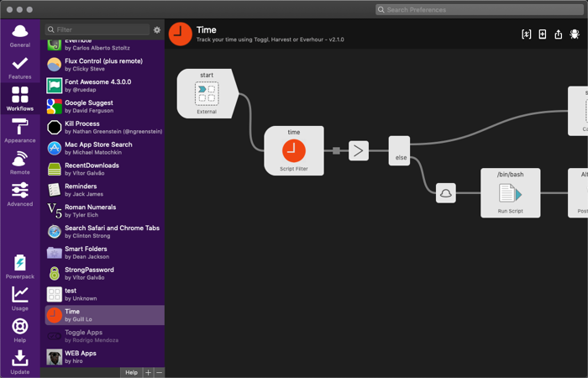
Task: Click the workflow Filter field
Action: click(x=97, y=29)
